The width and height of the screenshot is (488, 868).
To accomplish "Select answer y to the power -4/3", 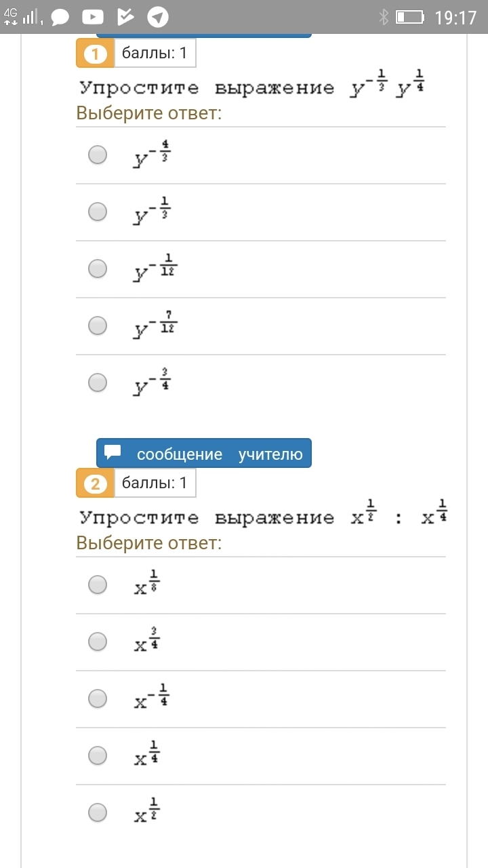I will 98,155.
